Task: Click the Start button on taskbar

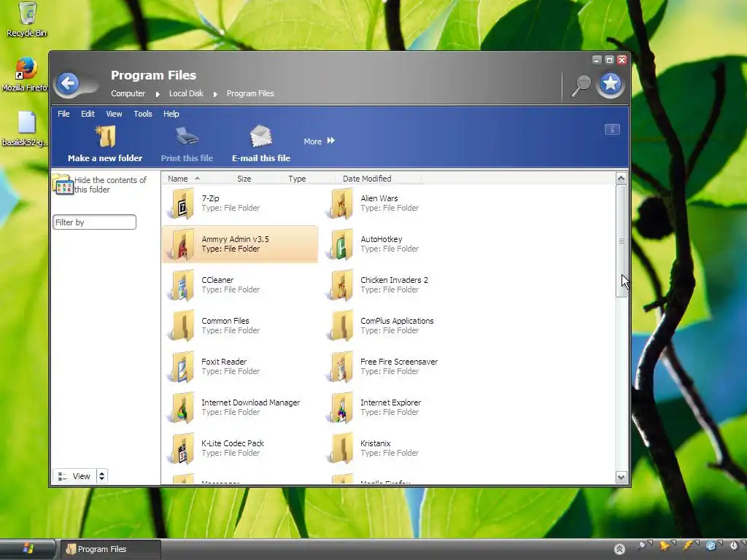Action: tap(28, 549)
